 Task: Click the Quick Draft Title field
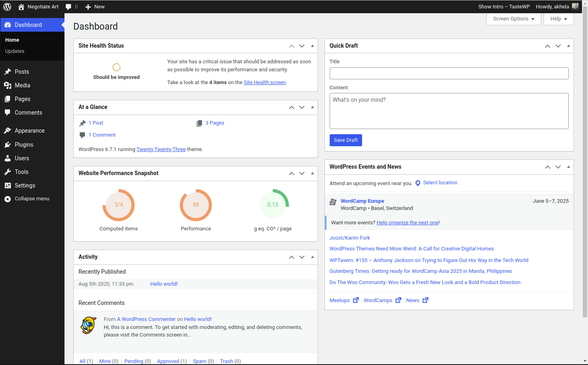(x=449, y=73)
